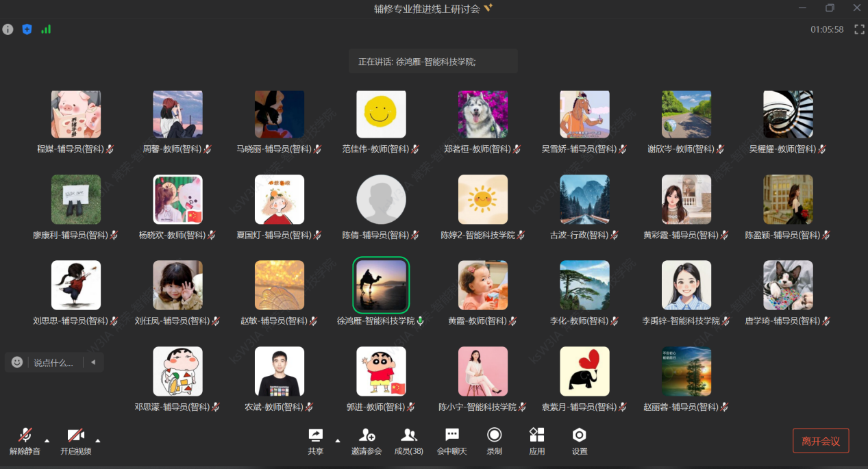Click the blue security shield icon
The height and width of the screenshot is (469, 868).
(x=27, y=29)
